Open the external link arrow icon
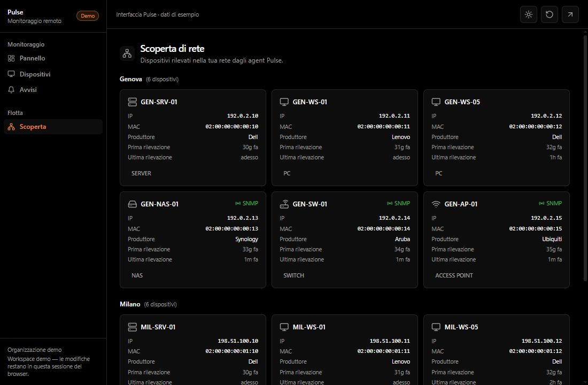 coord(570,14)
